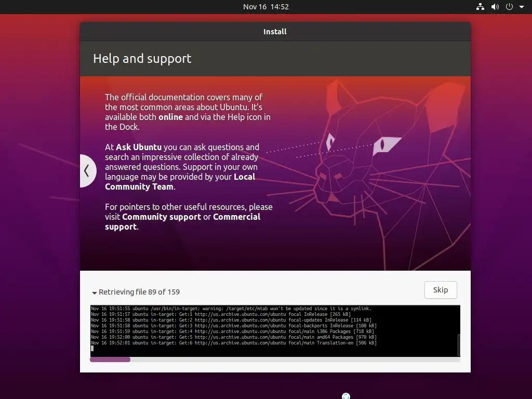Click the Skip button
This screenshot has width=532, height=399.
tap(441, 290)
